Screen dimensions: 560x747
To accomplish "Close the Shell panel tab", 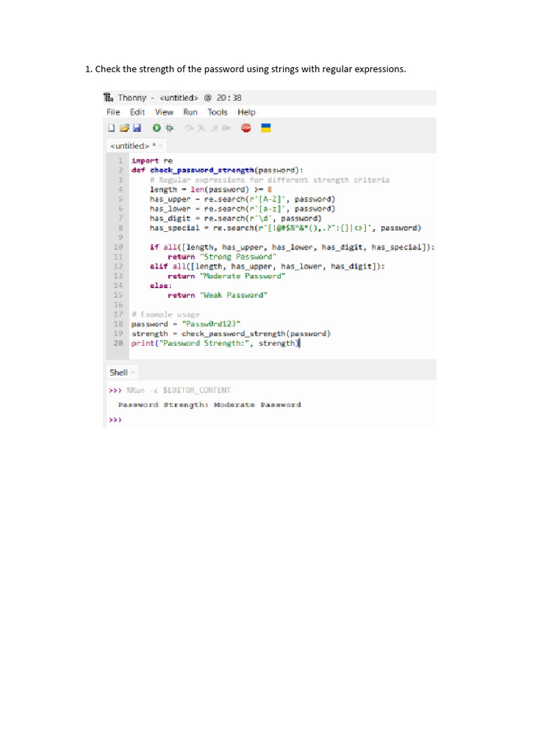I will (x=133, y=373).
